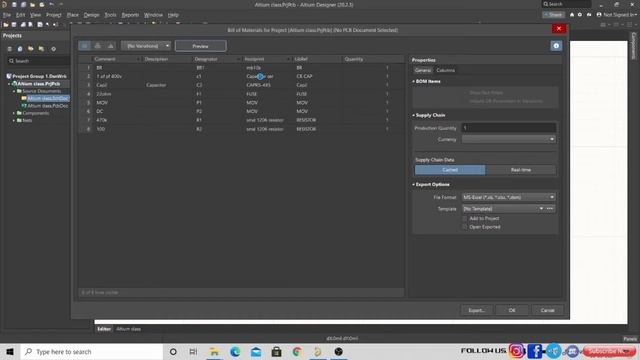The image size is (640, 360).
Task: Click the Altium Designer icon in taskbar
Action: tap(318, 351)
